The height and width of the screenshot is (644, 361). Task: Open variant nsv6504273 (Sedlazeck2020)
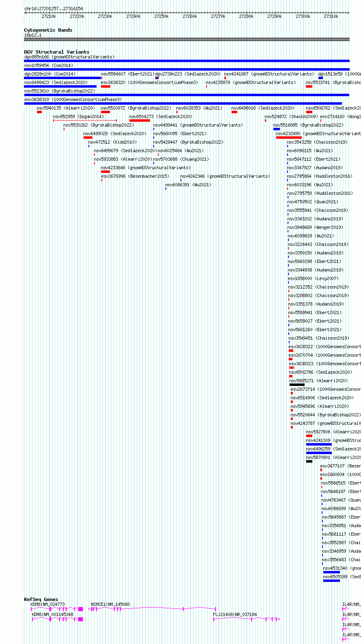pos(161,116)
